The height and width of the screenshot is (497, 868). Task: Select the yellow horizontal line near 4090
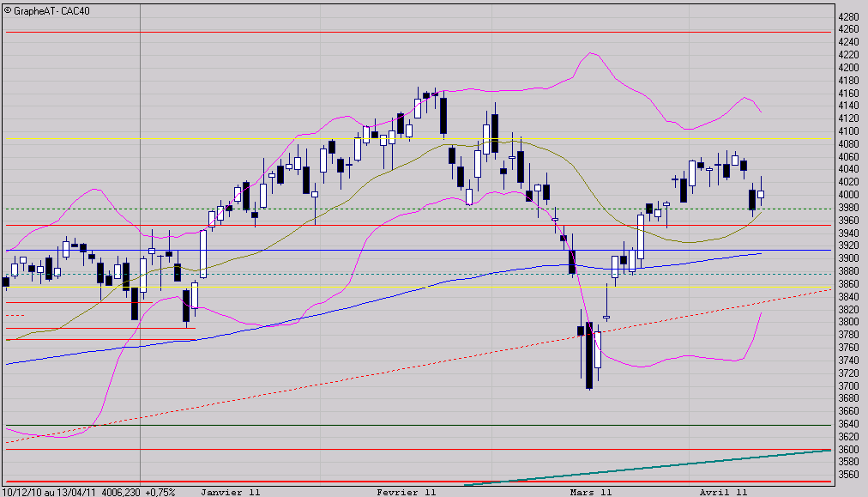(x=419, y=138)
